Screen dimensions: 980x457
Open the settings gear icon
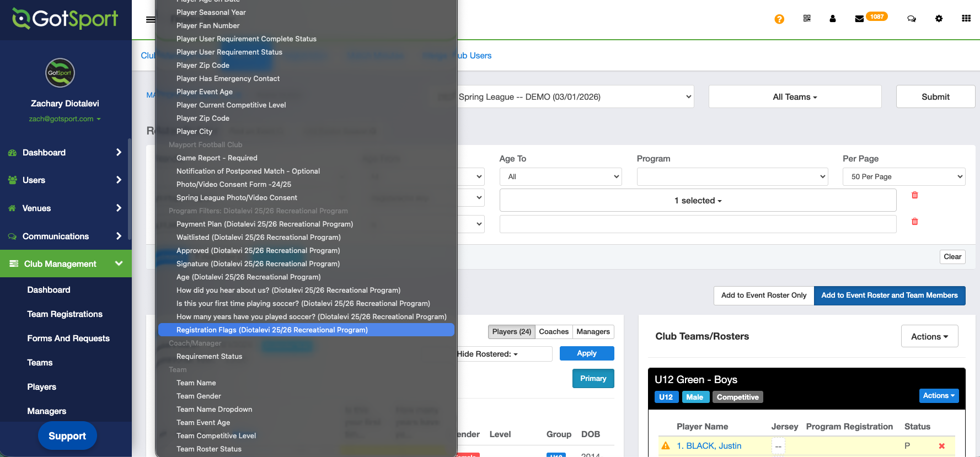(x=939, y=19)
